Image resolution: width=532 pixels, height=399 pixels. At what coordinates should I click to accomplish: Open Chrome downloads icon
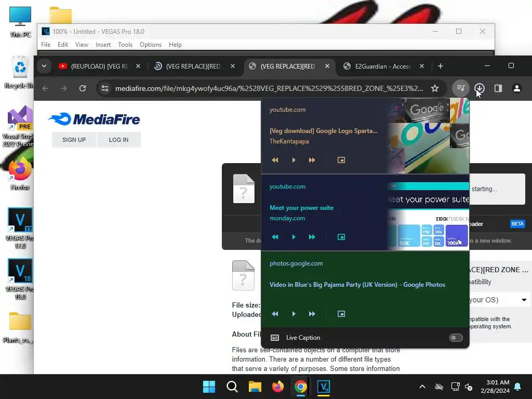click(480, 88)
